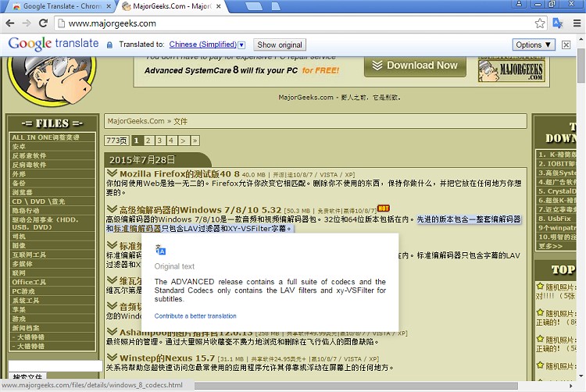The height and width of the screenshot is (392, 586).
Task: Click the MajorGeeks.com banner logo at right
Action: click(512, 69)
